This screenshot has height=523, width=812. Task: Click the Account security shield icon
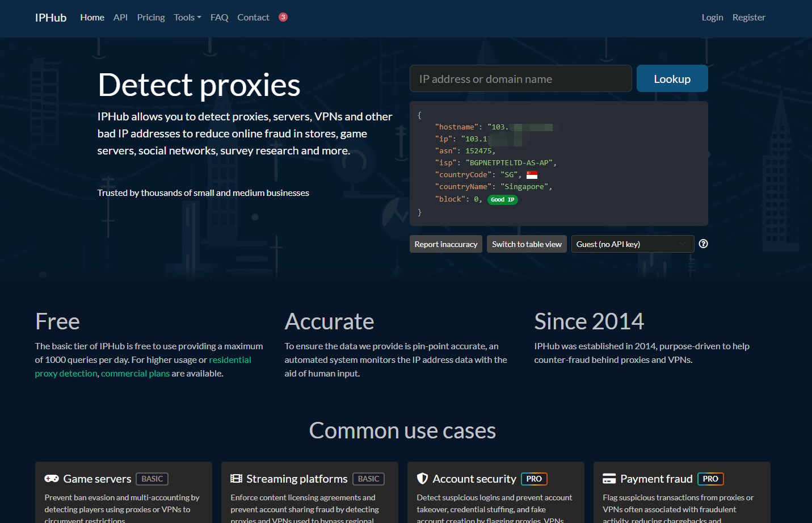[x=422, y=479]
